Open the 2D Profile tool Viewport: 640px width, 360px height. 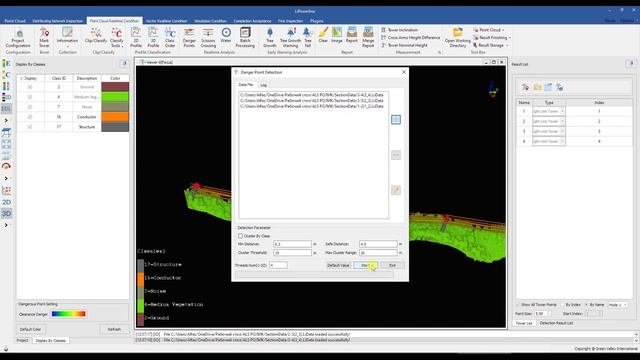click(x=136, y=38)
